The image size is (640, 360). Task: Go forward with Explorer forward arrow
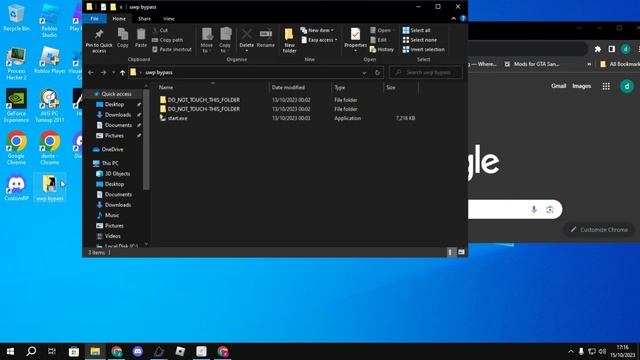coord(103,73)
